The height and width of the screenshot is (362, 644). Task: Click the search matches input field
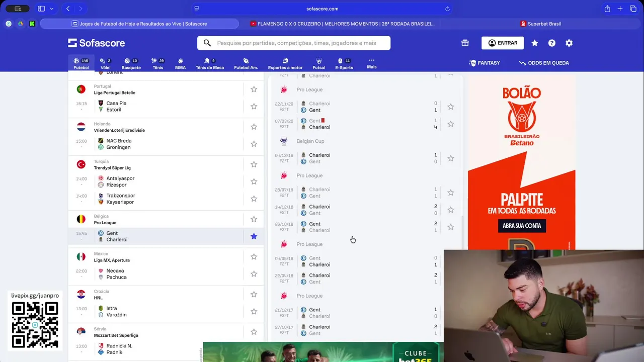coord(294,43)
